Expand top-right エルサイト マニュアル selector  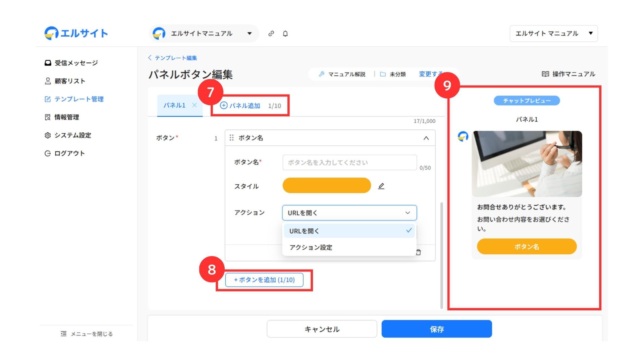(x=553, y=34)
